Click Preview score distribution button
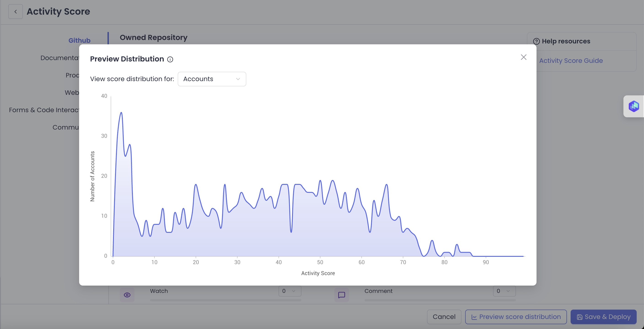This screenshot has width=644, height=329. coord(516,317)
